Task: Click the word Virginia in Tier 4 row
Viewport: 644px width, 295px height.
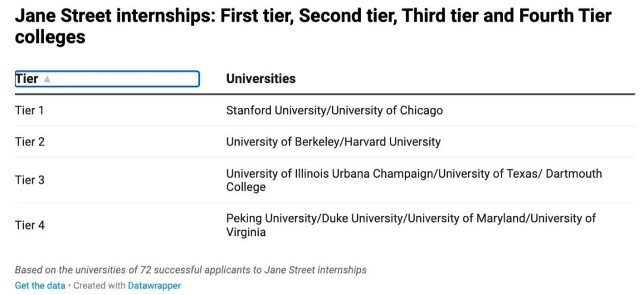Action: tap(246, 232)
